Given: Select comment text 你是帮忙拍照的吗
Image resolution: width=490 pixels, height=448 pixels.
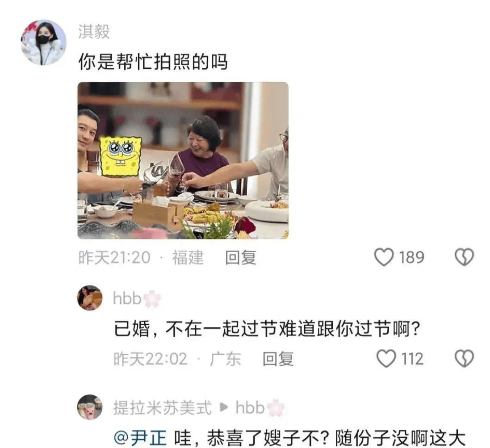Looking at the screenshot, I should tap(153, 62).
